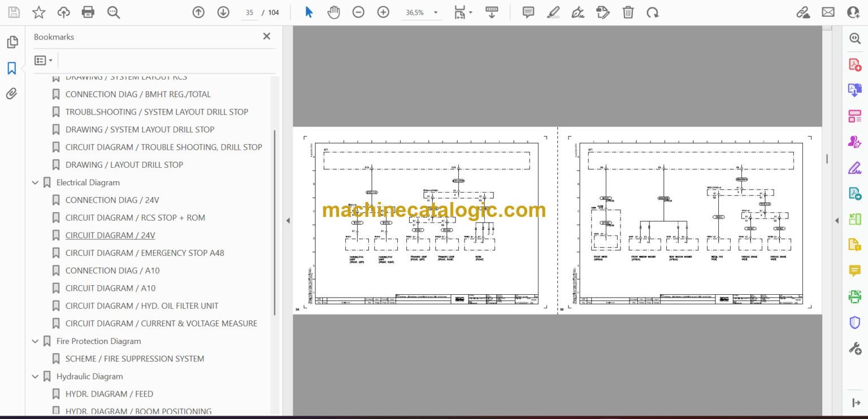Toggle Page Thumbnails panel icon
Viewport: 868px width, 419px height.
click(x=12, y=42)
